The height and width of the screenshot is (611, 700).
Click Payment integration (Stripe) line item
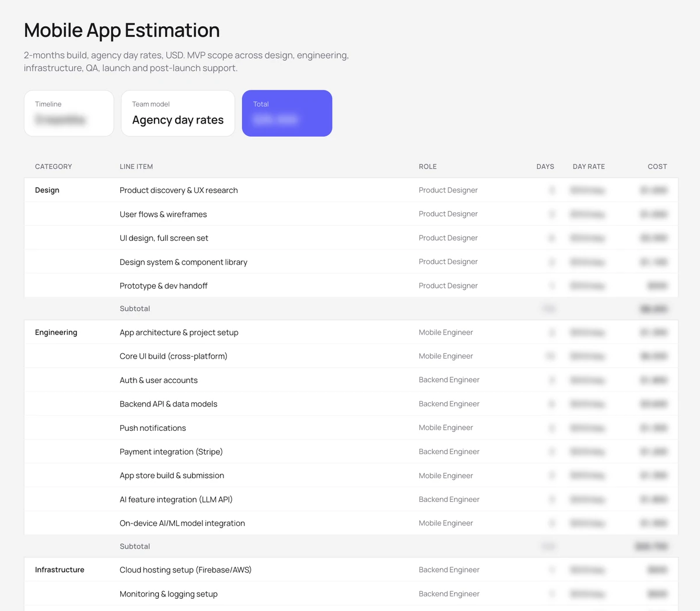(171, 452)
